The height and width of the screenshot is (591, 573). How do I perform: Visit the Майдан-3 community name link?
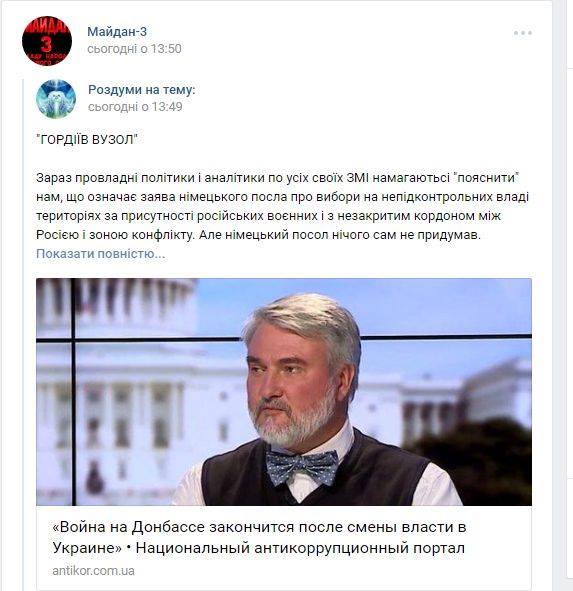click(x=117, y=32)
